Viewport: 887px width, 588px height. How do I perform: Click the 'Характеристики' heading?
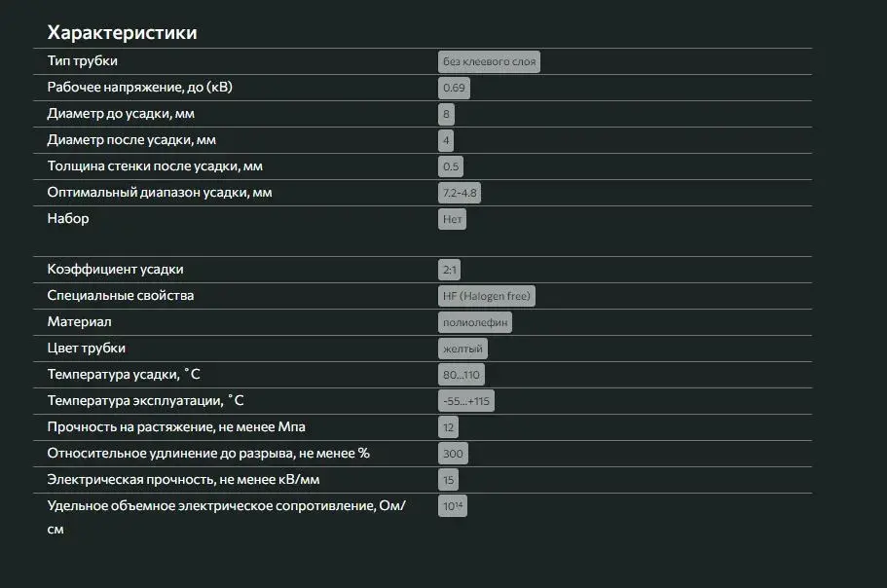pyautogui.click(x=122, y=32)
